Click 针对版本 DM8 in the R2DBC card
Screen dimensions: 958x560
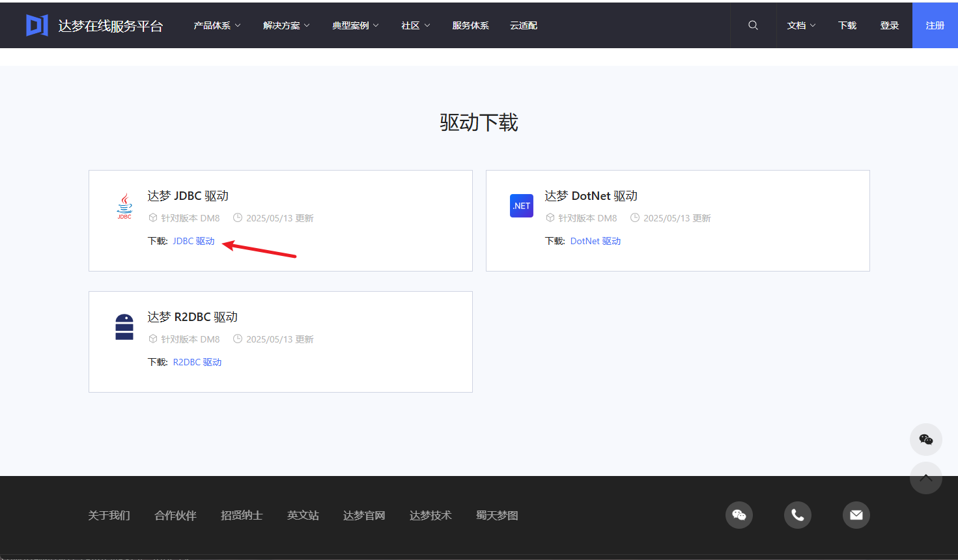[x=190, y=339]
